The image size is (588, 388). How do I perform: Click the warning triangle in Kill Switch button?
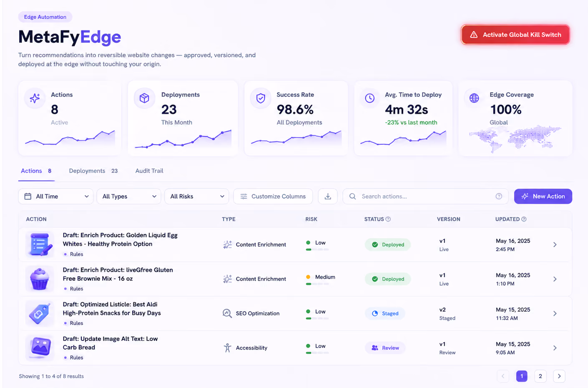click(x=474, y=35)
